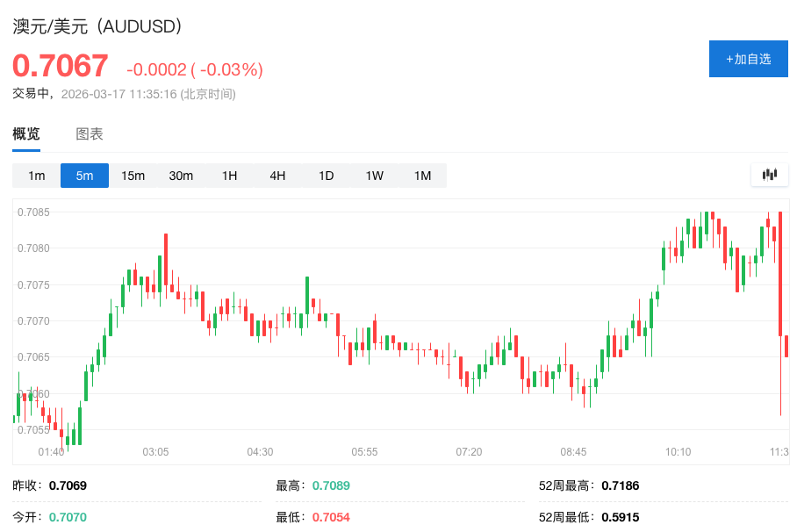Click the 最低 low value 0.7054

[333, 517]
